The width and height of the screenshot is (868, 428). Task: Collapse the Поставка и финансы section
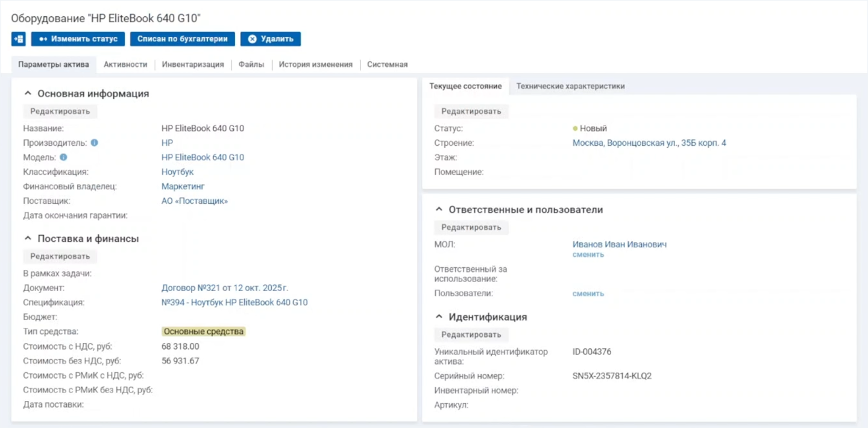pos(27,239)
